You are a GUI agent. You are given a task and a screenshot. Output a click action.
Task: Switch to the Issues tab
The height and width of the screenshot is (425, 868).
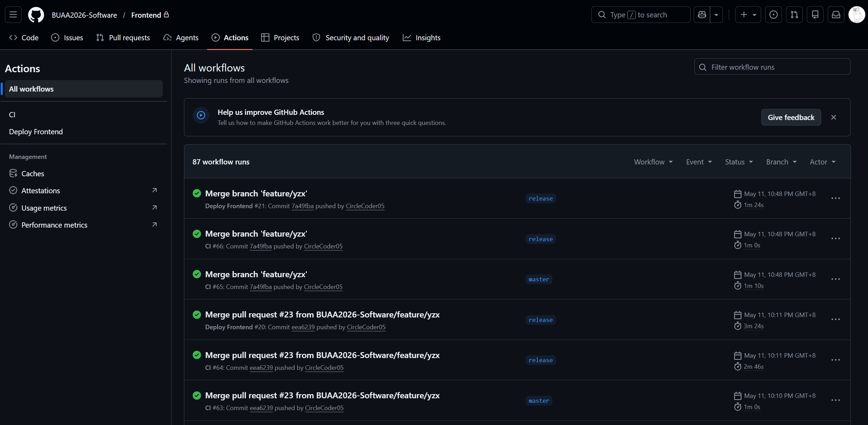67,37
